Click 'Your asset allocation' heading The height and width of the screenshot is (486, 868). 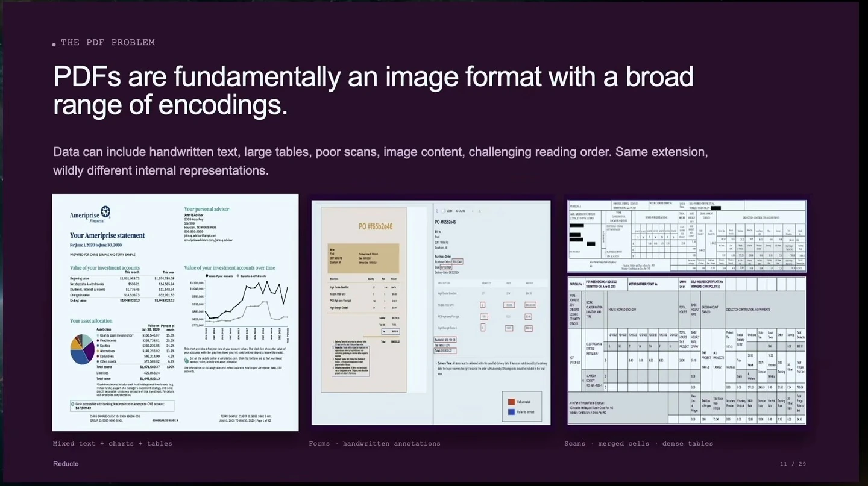pos(91,321)
